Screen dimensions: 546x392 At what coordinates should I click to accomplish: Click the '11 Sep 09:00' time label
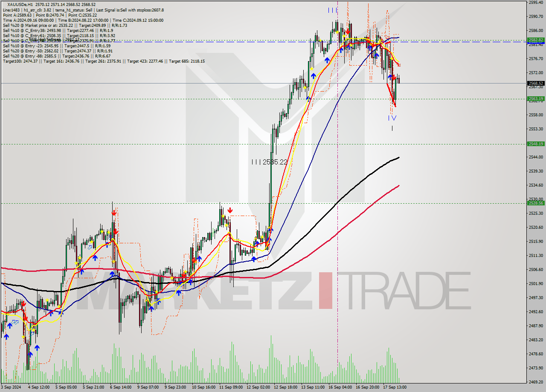[x=231, y=387]
